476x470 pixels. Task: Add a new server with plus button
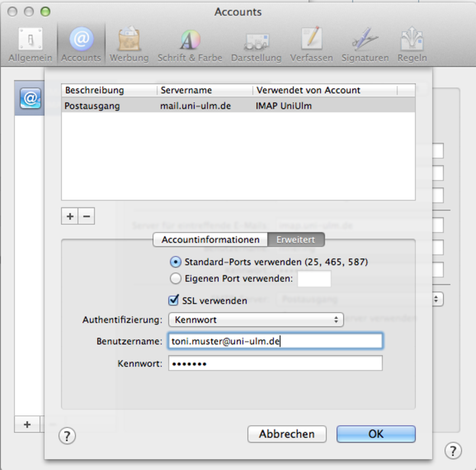(x=70, y=216)
